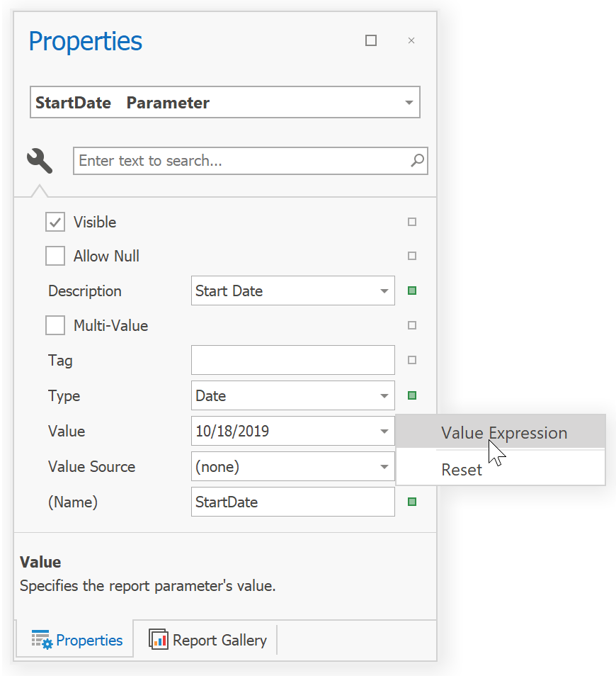This screenshot has height=676, width=616.
Task: Click the empty Tag input field
Action: click(x=292, y=360)
